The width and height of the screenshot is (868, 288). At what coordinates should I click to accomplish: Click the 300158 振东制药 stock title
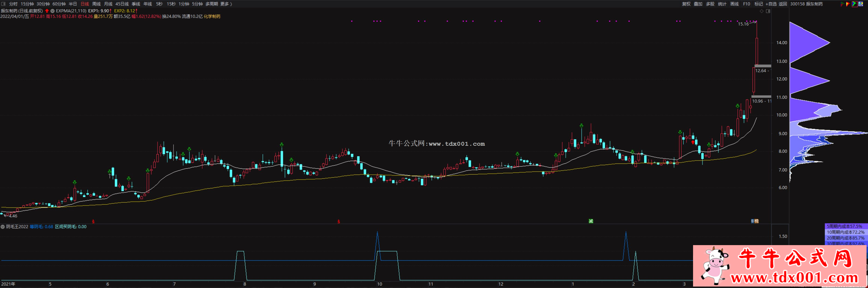(x=806, y=4)
